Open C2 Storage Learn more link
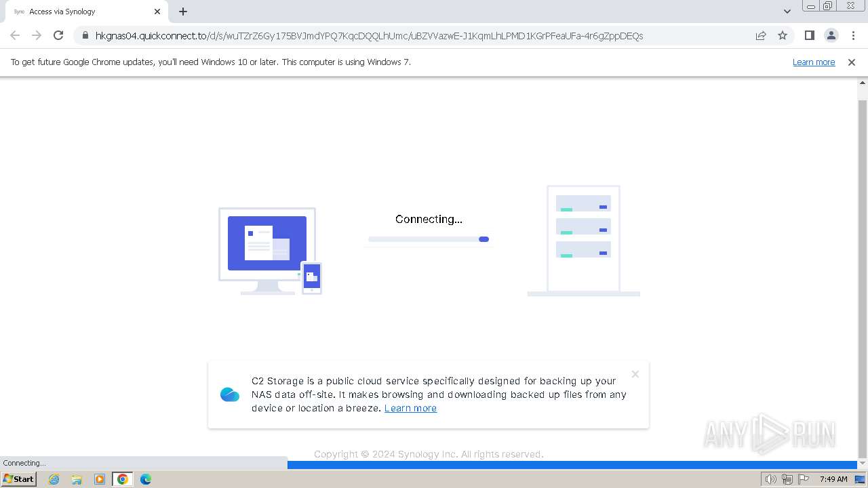This screenshot has width=868, height=488. [x=410, y=408]
